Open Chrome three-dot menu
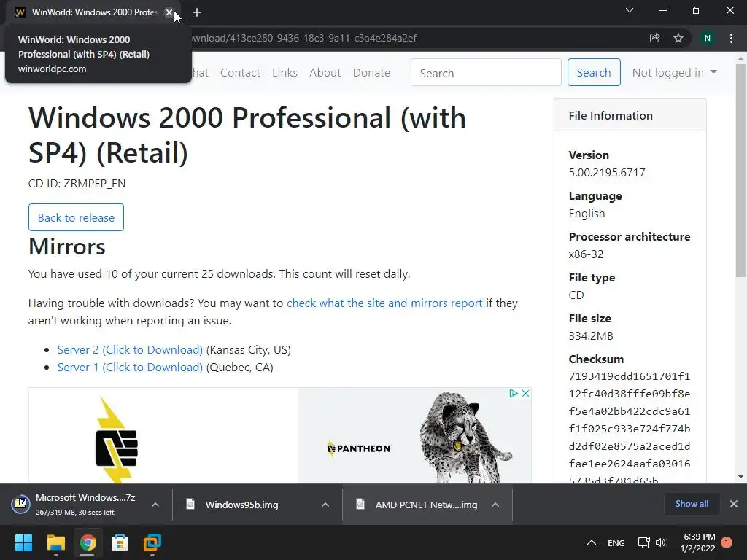 coord(731,38)
